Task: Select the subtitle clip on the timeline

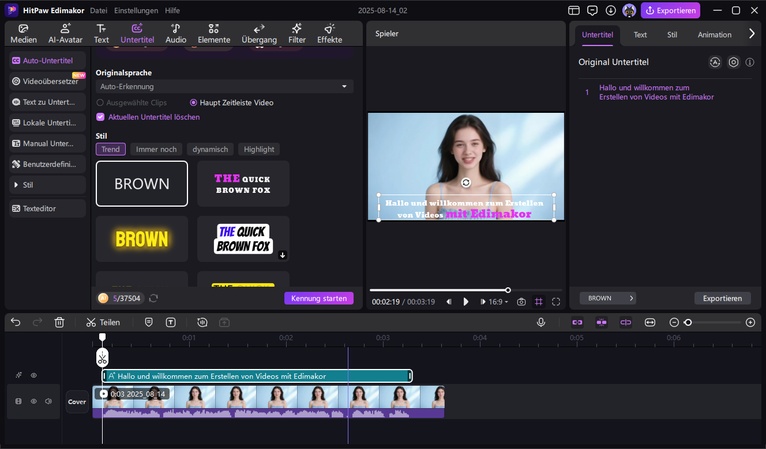Action: [x=257, y=376]
